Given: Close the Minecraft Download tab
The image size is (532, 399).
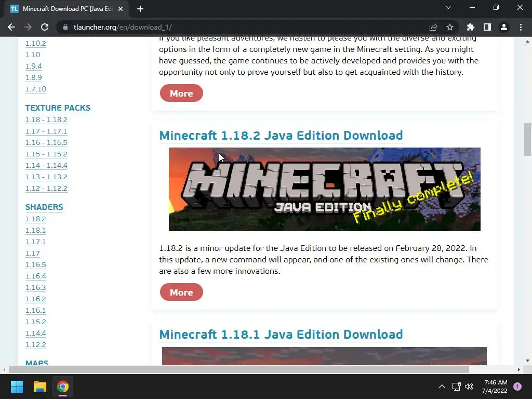Looking at the screenshot, I should coord(121,9).
